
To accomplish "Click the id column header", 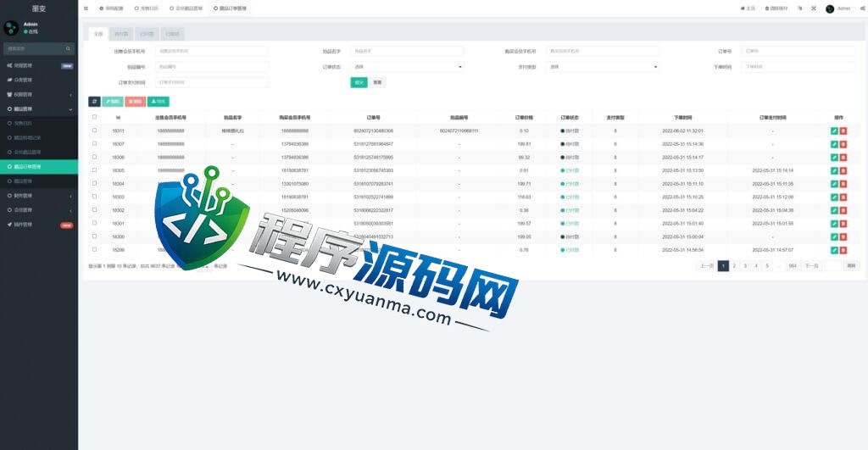I will coord(118,117).
